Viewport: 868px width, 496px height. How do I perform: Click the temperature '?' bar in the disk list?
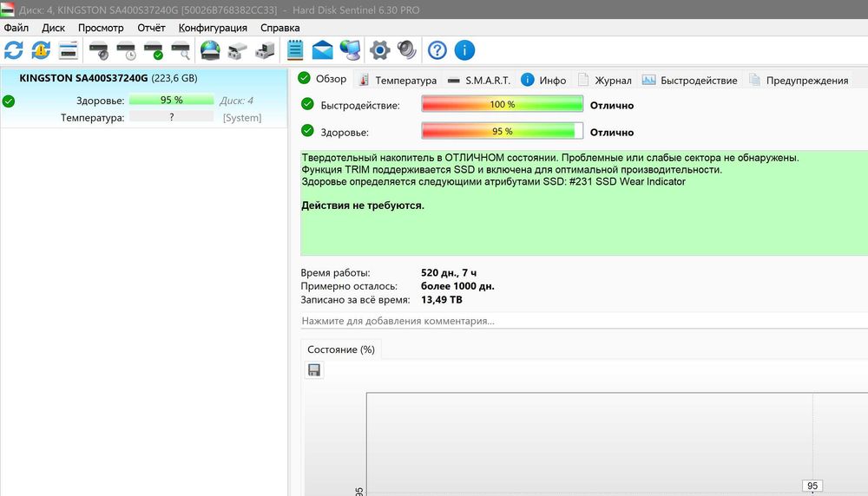click(x=172, y=117)
